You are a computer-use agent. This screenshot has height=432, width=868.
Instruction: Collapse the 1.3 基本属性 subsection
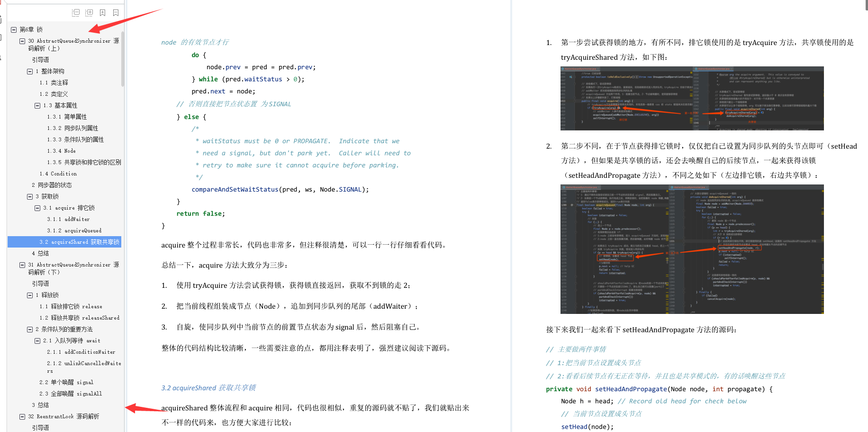point(37,105)
